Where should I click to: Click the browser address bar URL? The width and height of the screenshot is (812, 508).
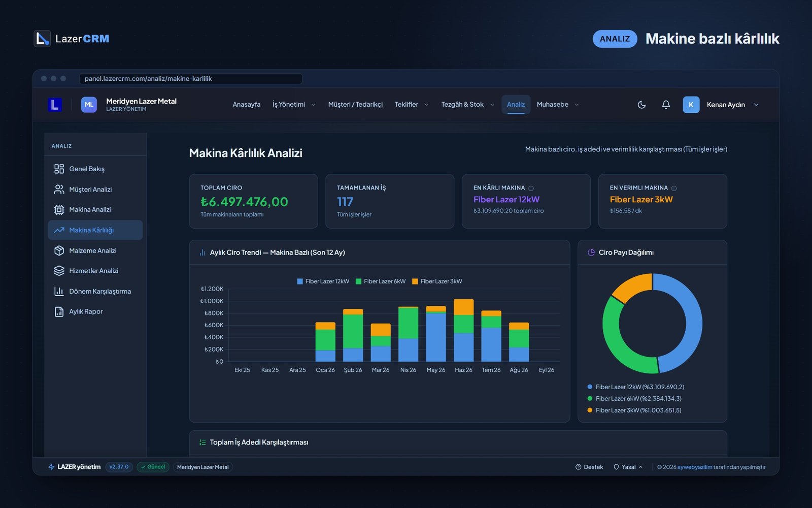click(190, 79)
